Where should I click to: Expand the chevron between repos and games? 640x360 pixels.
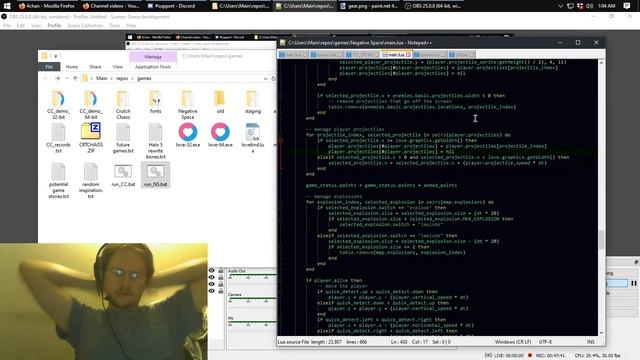tap(132, 78)
